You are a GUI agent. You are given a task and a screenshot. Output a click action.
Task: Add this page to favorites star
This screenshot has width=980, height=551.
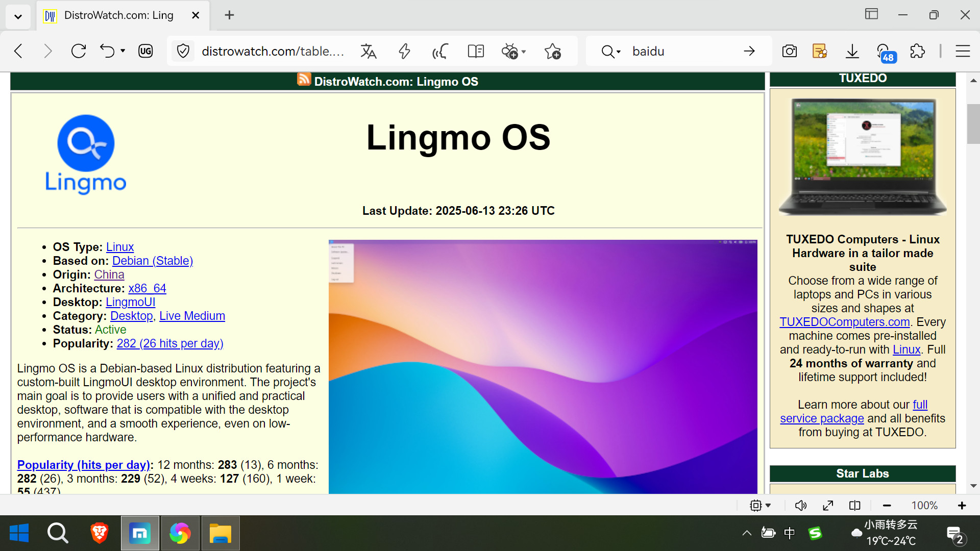553,51
